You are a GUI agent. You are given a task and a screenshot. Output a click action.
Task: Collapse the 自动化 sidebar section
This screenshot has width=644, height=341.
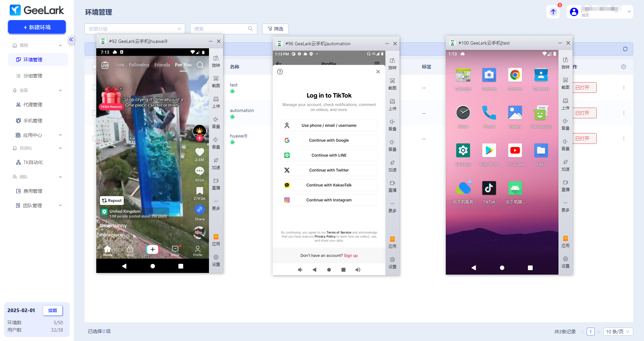point(60,148)
